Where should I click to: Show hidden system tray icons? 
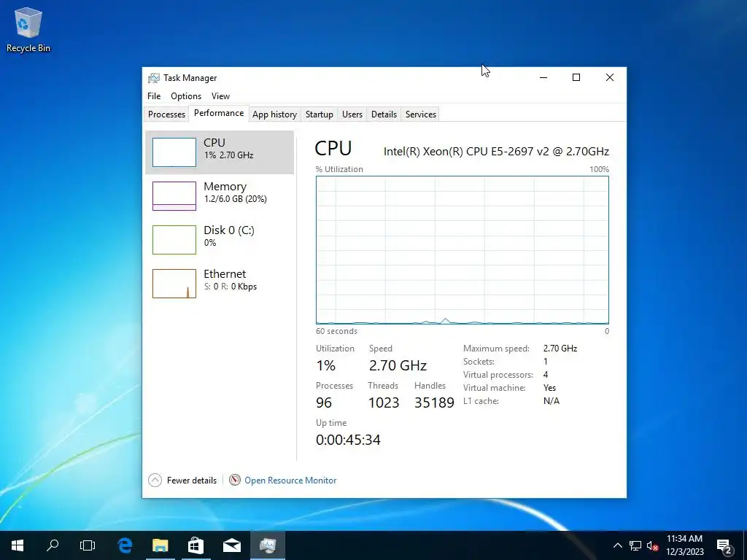pos(617,545)
